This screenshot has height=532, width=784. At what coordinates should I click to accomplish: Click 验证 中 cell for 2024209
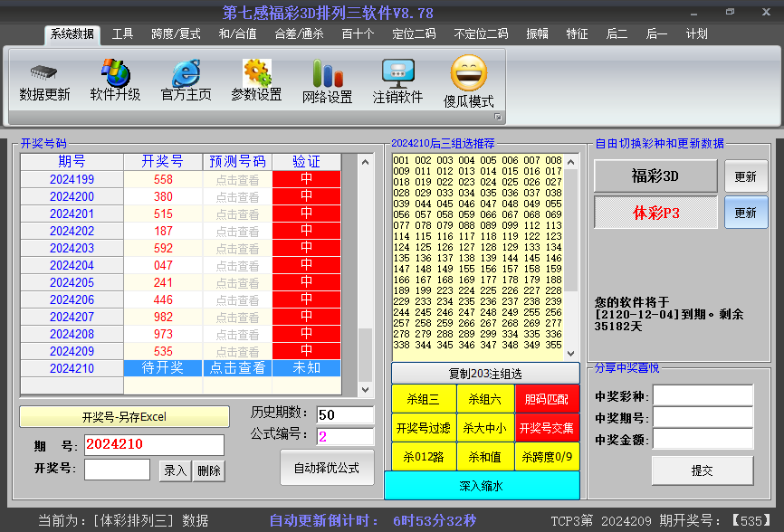tap(307, 351)
